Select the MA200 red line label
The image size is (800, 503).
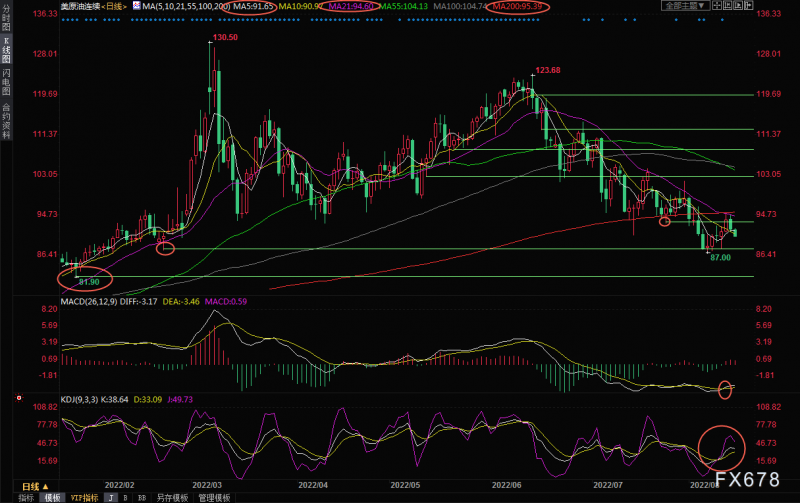[x=517, y=6]
